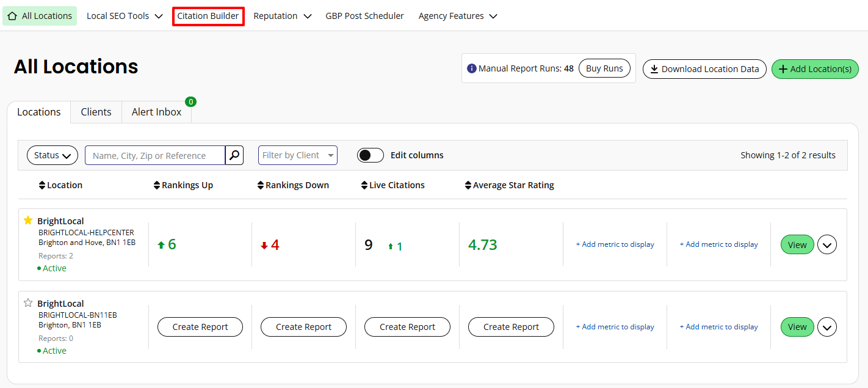Image resolution: width=868 pixels, height=388 pixels.
Task: Switch to the Alert Inbox tab
Action: point(156,112)
